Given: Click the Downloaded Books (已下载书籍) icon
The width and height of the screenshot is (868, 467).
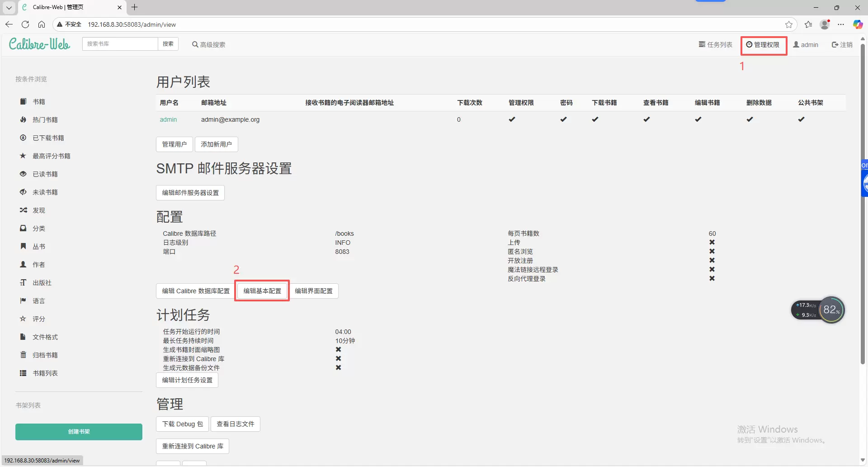Looking at the screenshot, I should pos(23,138).
